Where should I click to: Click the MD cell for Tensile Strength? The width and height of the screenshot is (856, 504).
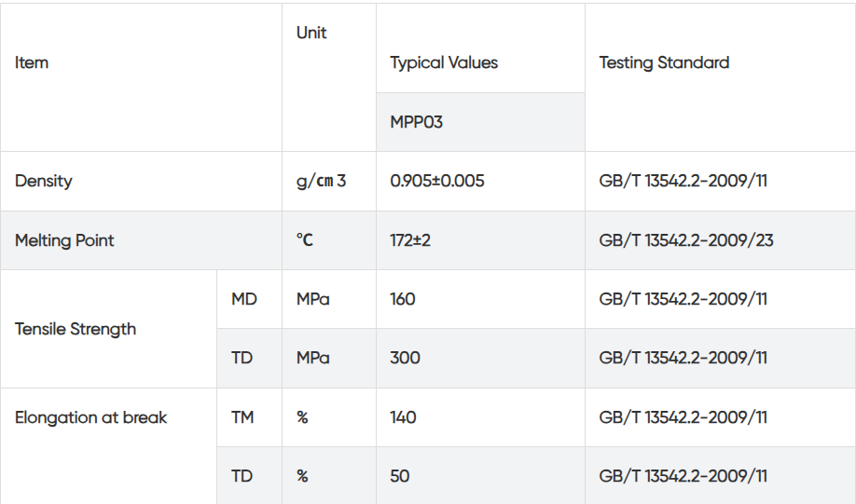pyautogui.click(x=243, y=299)
